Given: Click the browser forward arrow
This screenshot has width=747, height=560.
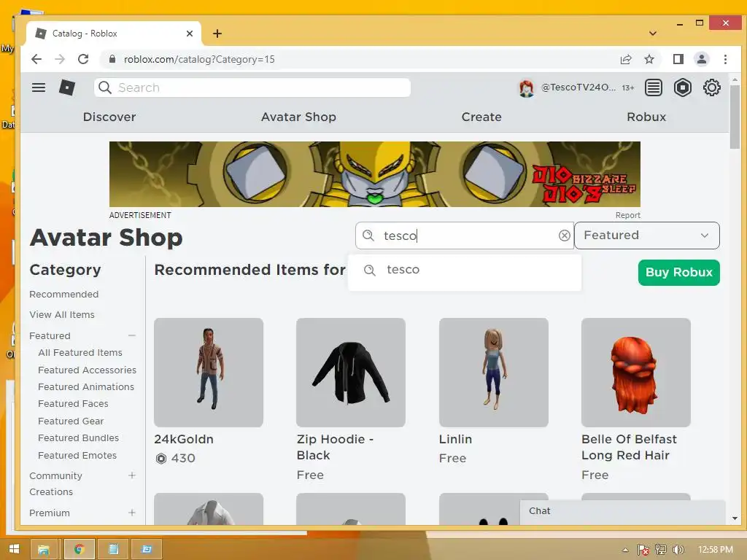Looking at the screenshot, I should tap(60, 59).
